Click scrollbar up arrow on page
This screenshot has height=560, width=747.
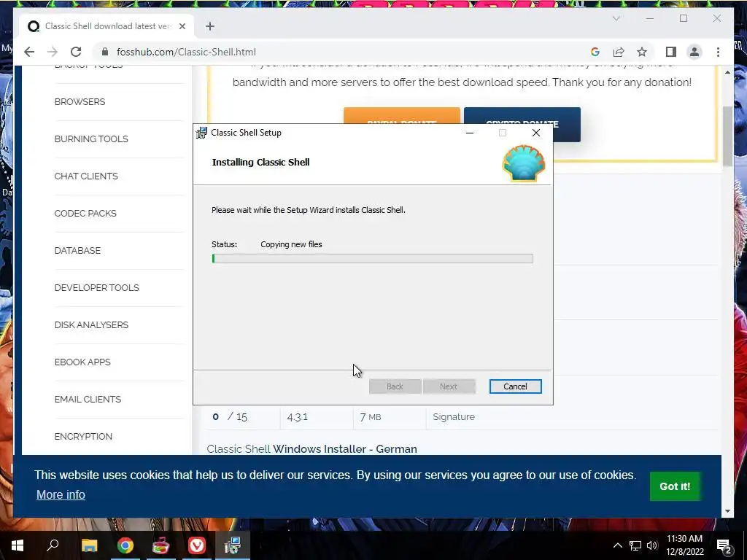(x=727, y=72)
